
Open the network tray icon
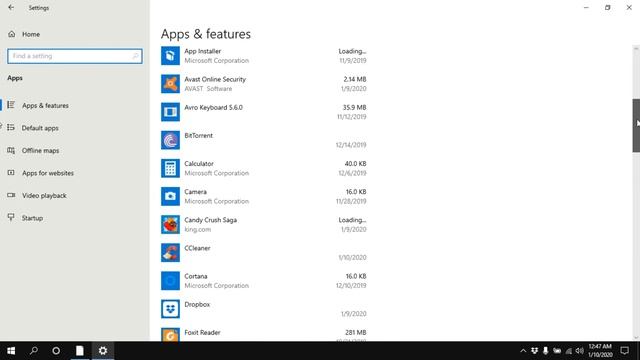pyautogui.click(x=569, y=351)
